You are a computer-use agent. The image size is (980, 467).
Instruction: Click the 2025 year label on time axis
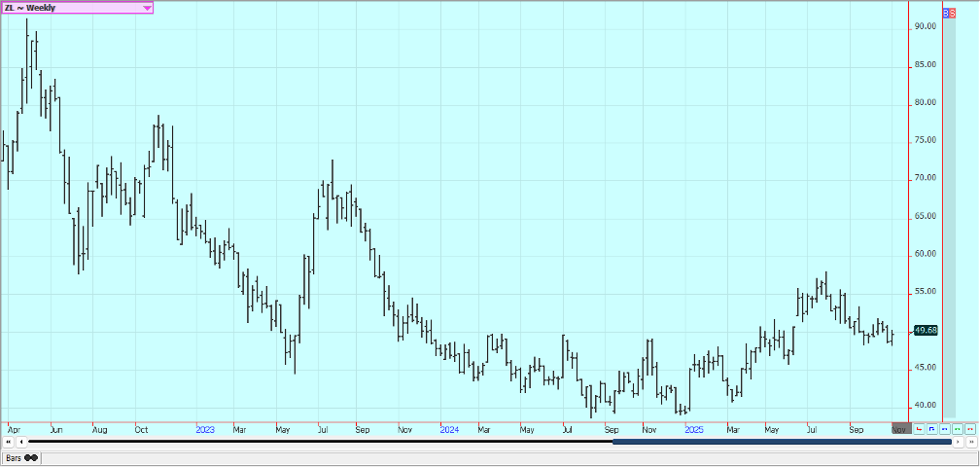tap(693, 428)
